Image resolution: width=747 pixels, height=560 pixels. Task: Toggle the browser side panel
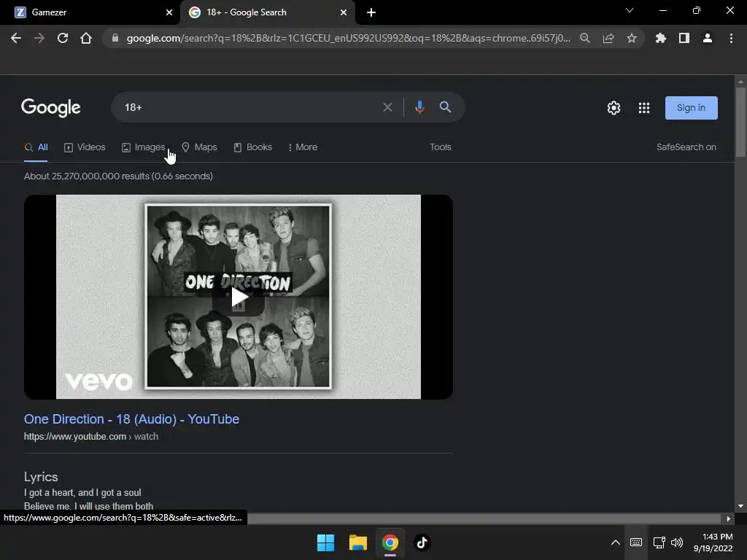684,38
